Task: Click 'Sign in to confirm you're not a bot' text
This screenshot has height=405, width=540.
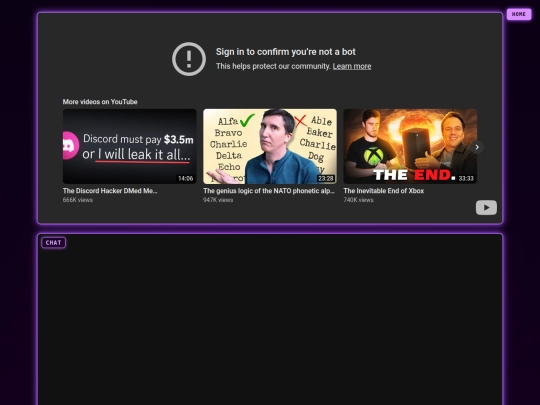Action: pos(285,52)
